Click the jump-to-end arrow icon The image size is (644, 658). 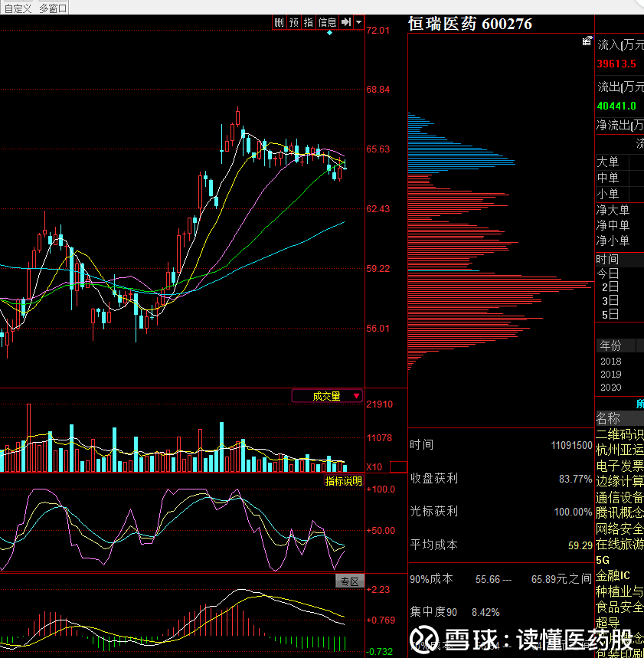345,22
